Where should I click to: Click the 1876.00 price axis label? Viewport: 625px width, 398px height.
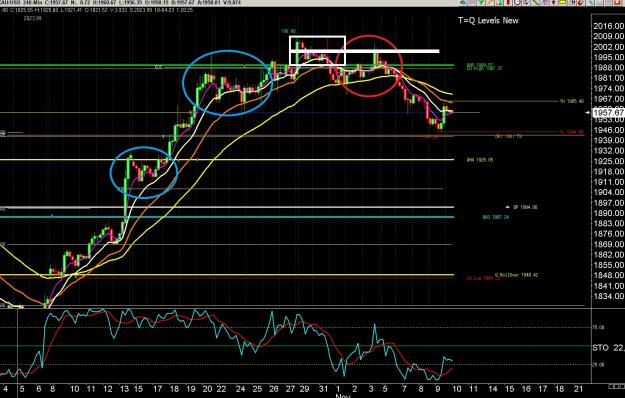608,234
